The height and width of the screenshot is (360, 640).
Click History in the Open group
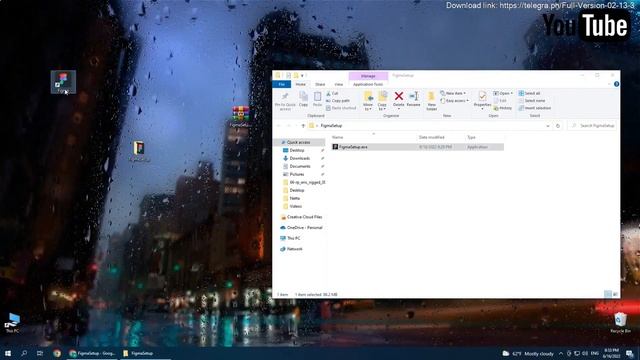click(503, 108)
